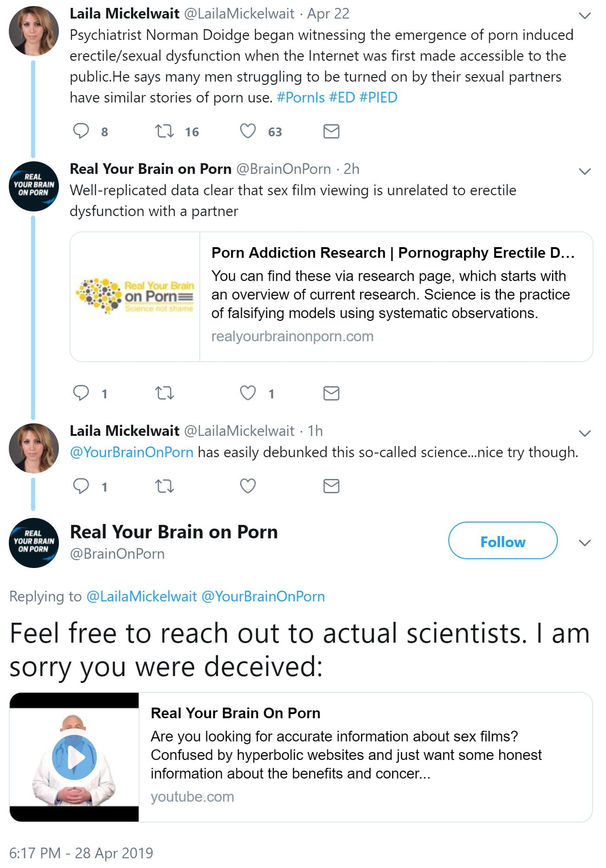Reply to the 2h-old BrainOnPorn tweet

tap(81, 394)
